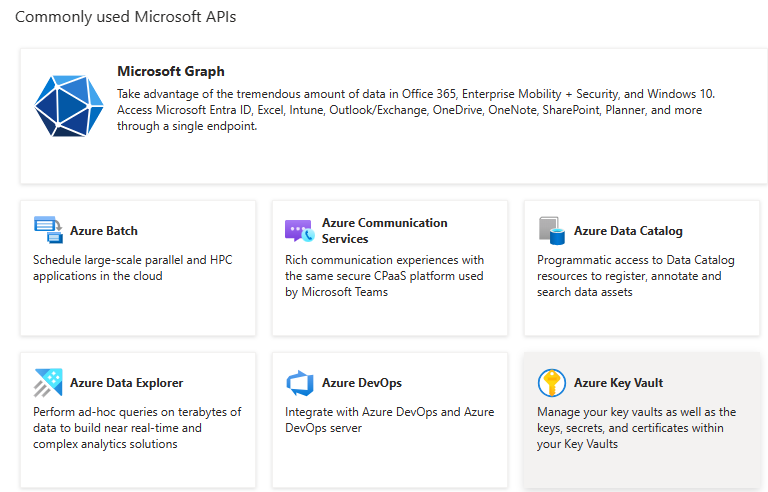
Task: Click the 'Manage your key vaults' description
Action: [x=636, y=428]
